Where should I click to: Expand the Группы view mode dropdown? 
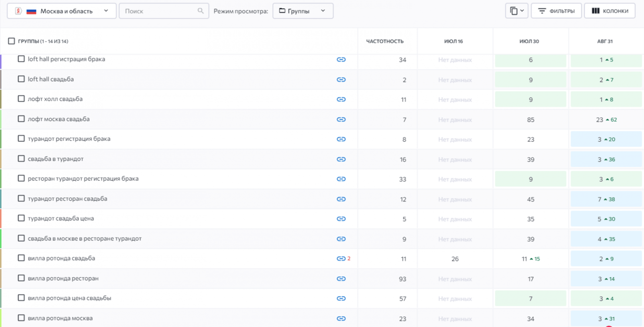303,11
